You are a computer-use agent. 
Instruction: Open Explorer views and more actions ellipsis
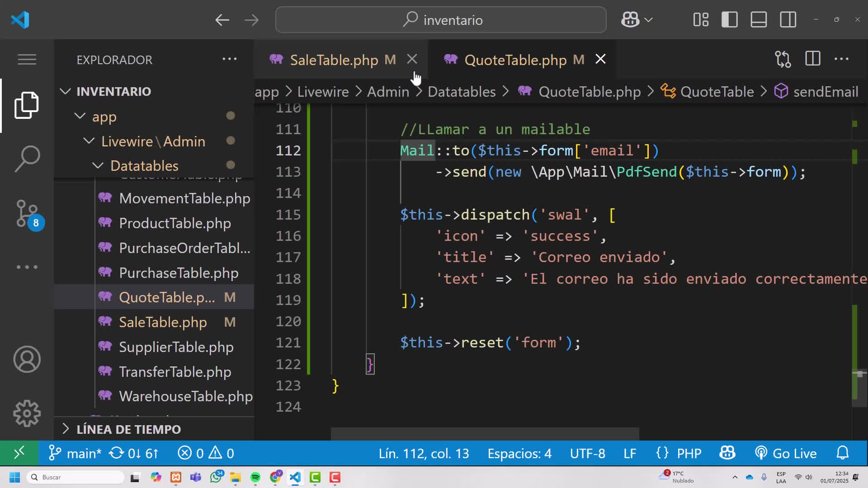pos(229,59)
